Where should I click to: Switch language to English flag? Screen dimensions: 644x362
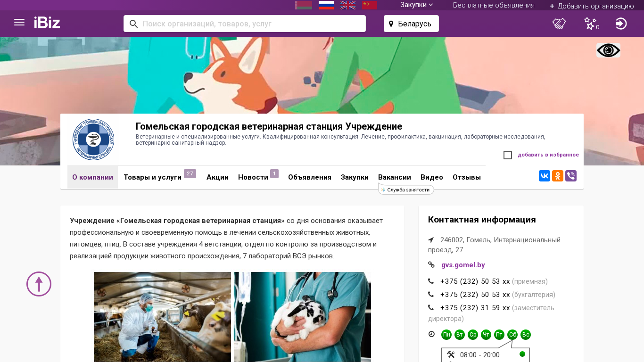click(x=348, y=5)
